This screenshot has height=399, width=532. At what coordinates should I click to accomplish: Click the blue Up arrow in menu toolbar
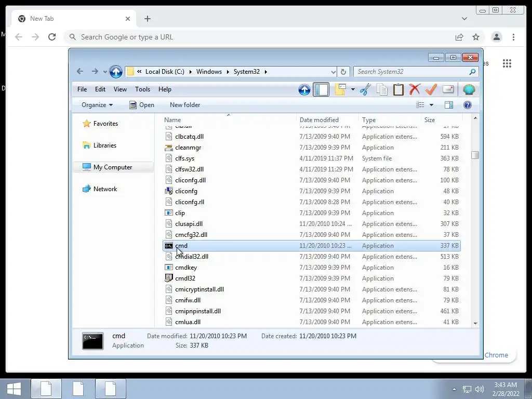pos(304,89)
